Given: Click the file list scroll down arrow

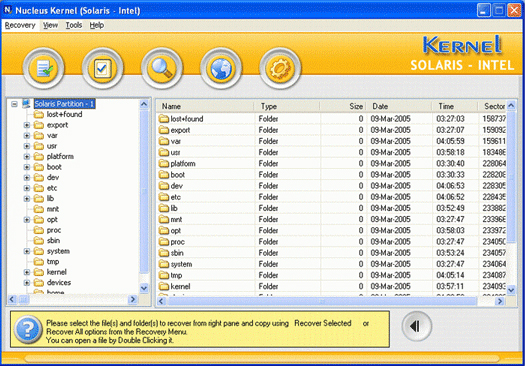Looking at the screenshot, I should click(x=511, y=290).
